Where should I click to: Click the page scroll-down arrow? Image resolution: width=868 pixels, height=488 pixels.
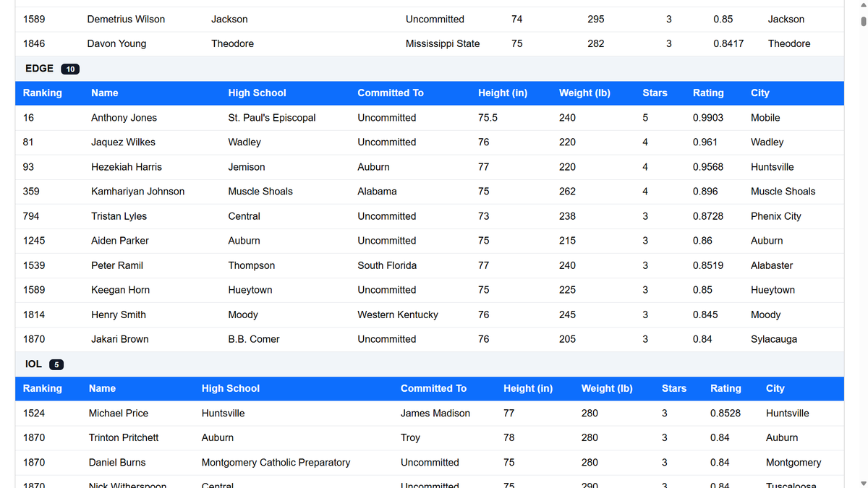pos(862,482)
